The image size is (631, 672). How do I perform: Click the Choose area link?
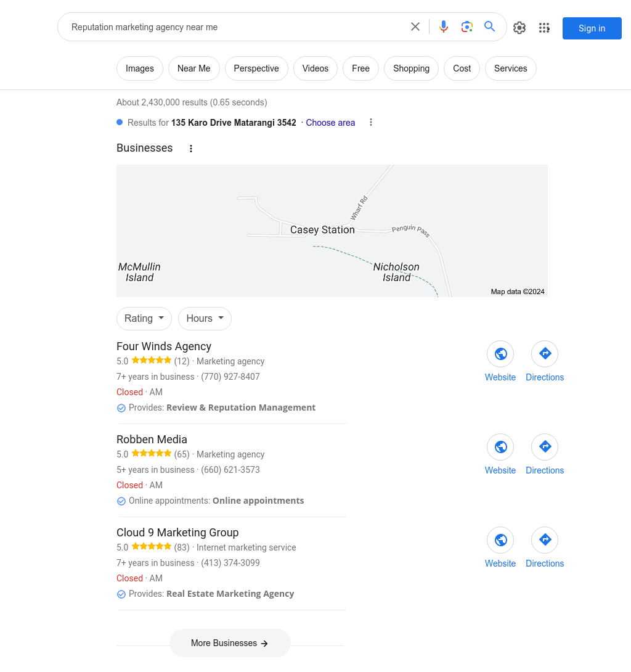pyautogui.click(x=330, y=123)
